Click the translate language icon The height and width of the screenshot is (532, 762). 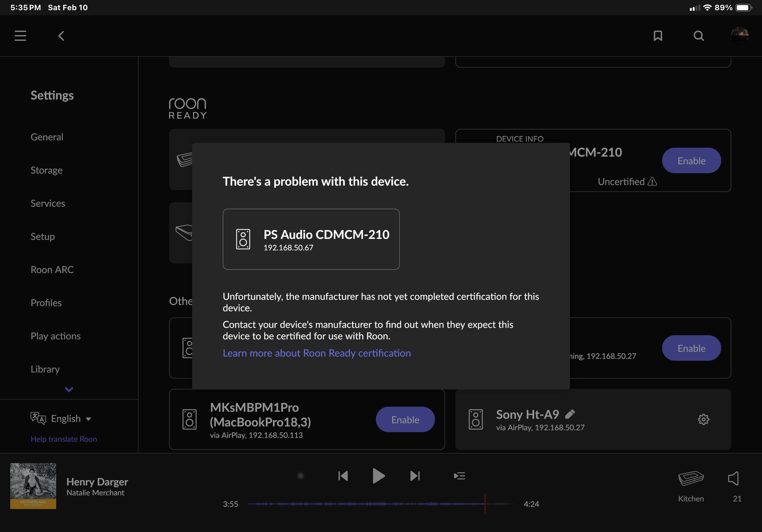pyautogui.click(x=38, y=418)
